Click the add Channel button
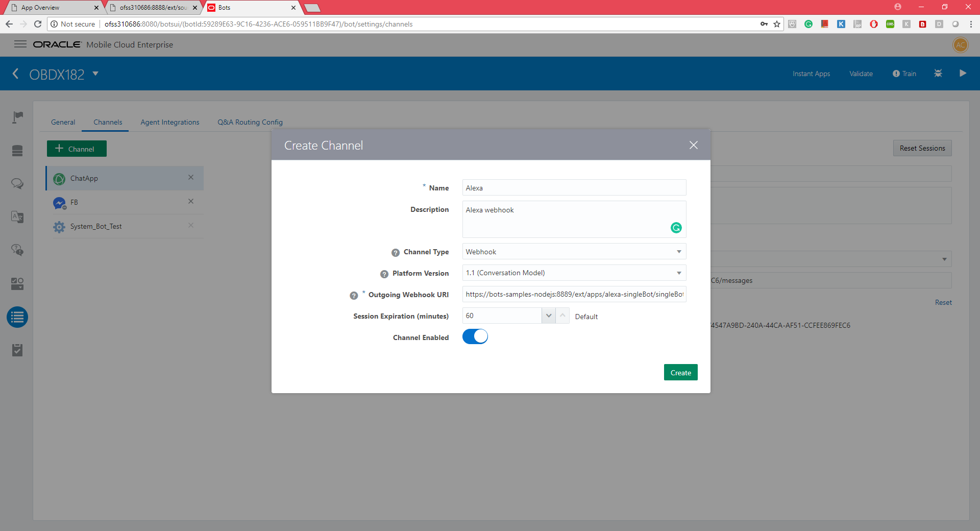 pos(77,149)
